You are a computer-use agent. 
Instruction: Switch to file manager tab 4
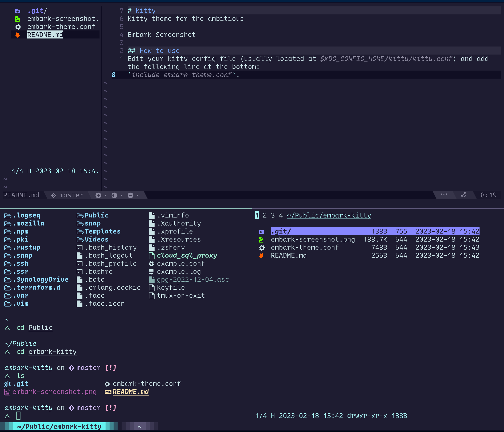pos(281,215)
